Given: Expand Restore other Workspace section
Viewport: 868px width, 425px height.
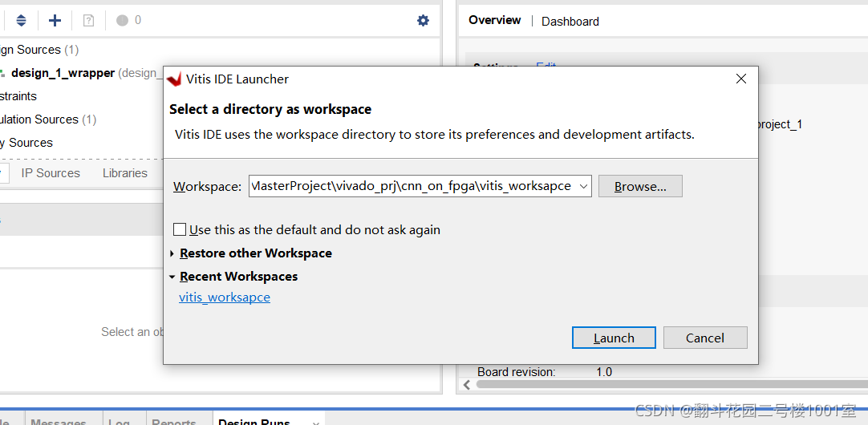Looking at the screenshot, I should [x=172, y=253].
